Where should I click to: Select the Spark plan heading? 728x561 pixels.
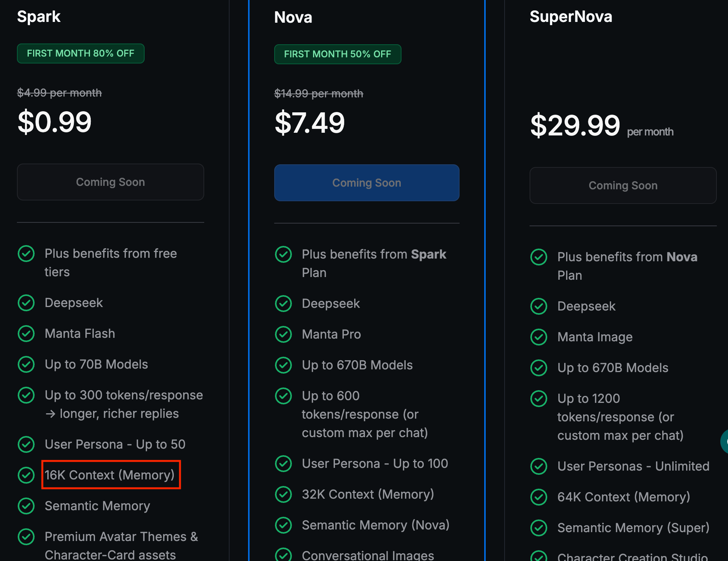pyautogui.click(x=39, y=17)
